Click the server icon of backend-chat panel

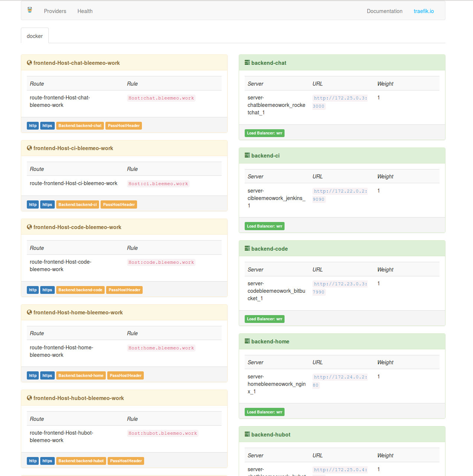tap(247, 63)
